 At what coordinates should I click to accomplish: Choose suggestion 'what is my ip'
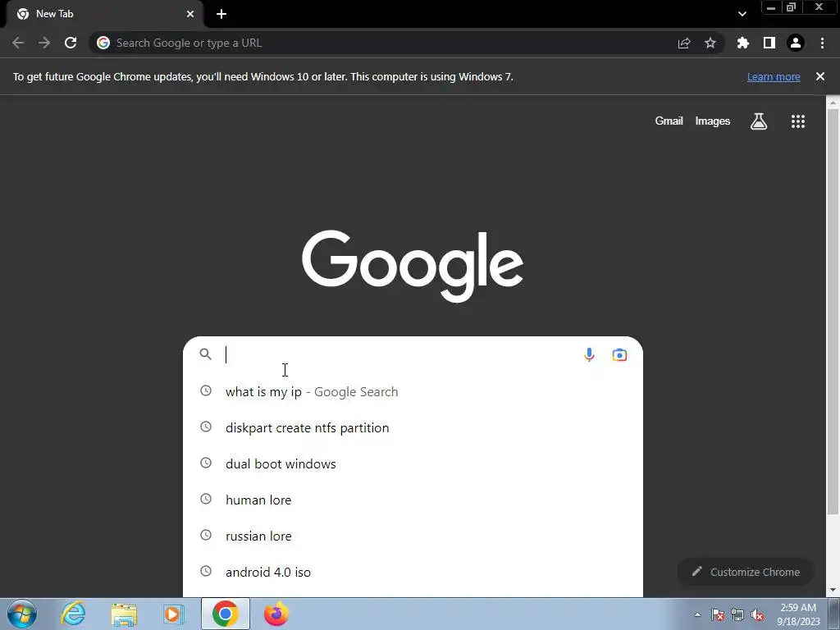(413, 391)
